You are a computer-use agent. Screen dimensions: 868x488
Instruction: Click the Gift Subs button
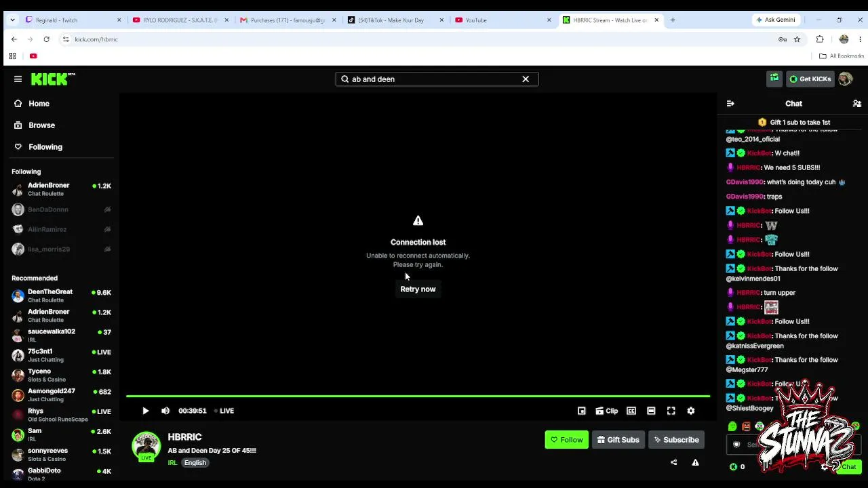618,440
